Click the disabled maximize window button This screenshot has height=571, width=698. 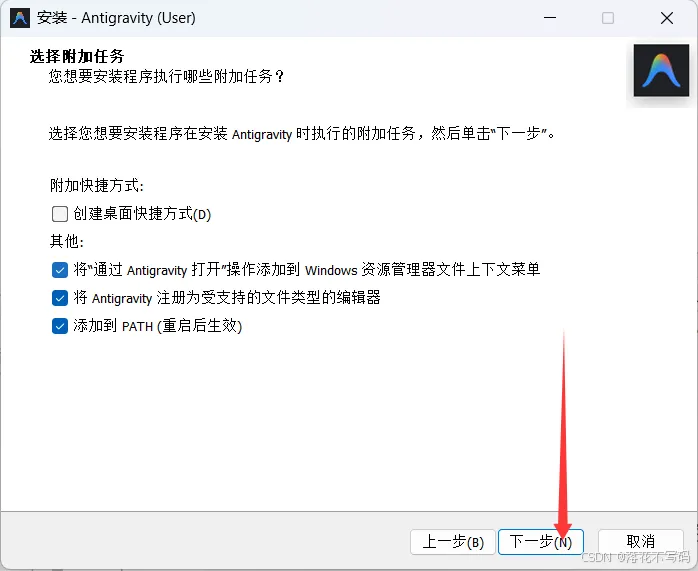click(x=608, y=18)
